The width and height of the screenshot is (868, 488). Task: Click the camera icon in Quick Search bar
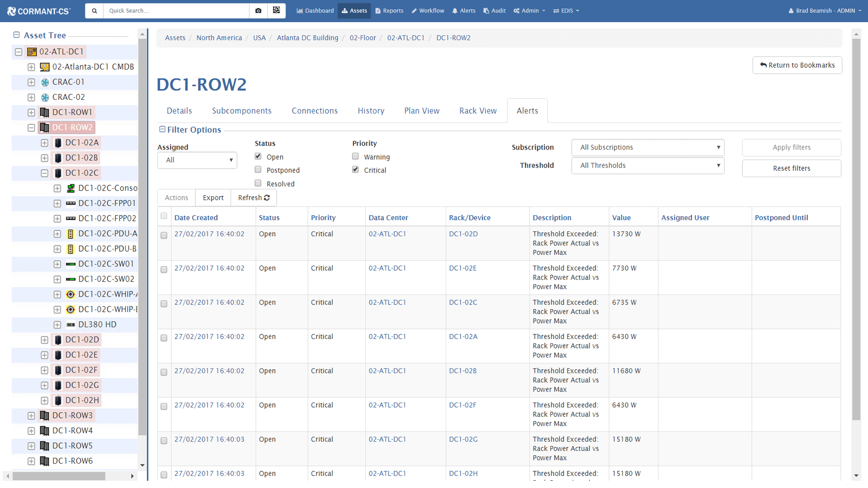[258, 10]
